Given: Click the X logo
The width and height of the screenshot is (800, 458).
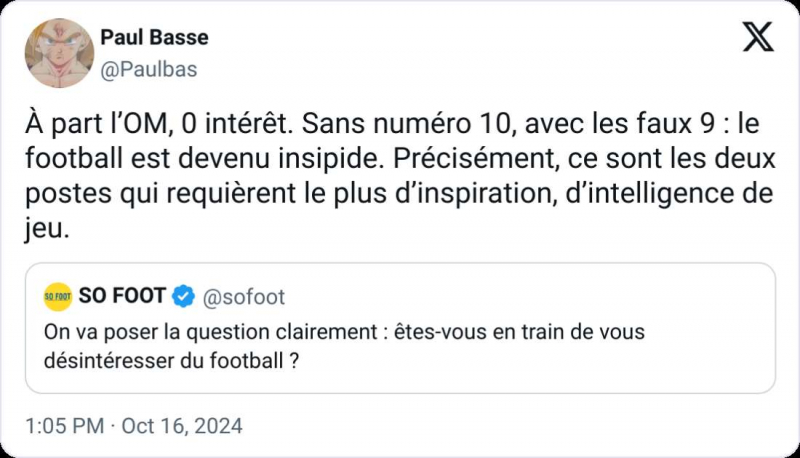Looking at the screenshot, I should (x=758, y=38).
